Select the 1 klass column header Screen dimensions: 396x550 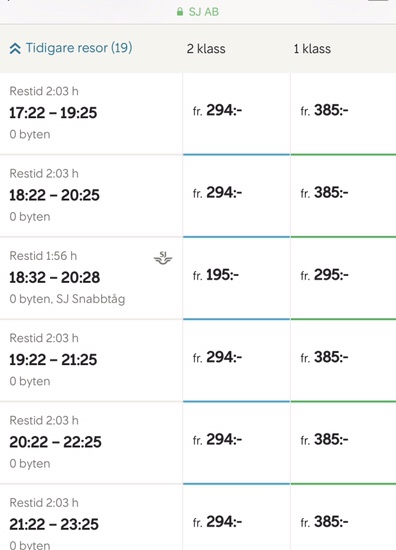pyautogui.click(x=312, y=49)
